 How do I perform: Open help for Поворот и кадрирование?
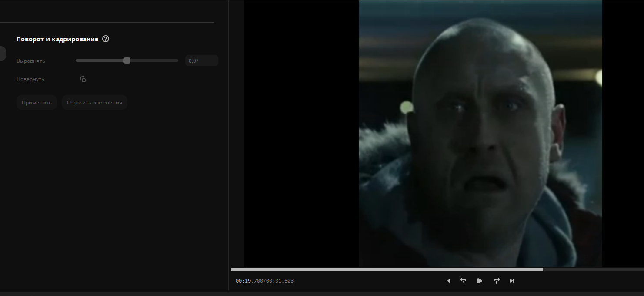tap(106, 39)
